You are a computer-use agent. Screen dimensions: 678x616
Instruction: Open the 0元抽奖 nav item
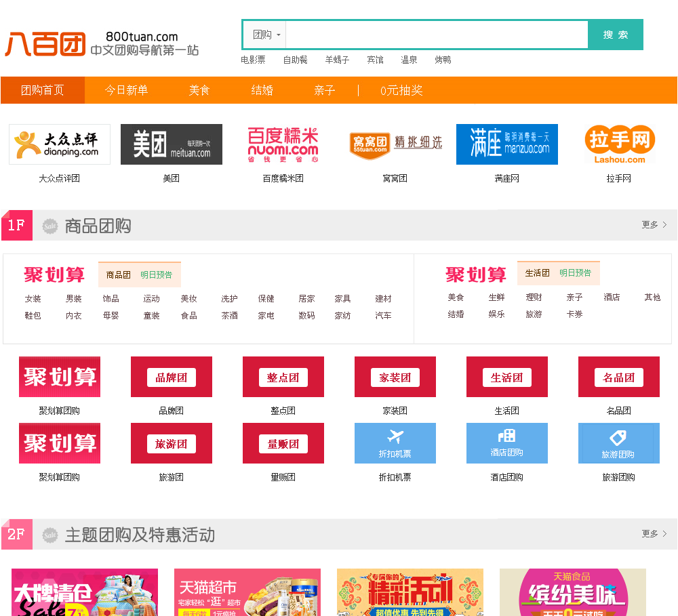point(401,90)
